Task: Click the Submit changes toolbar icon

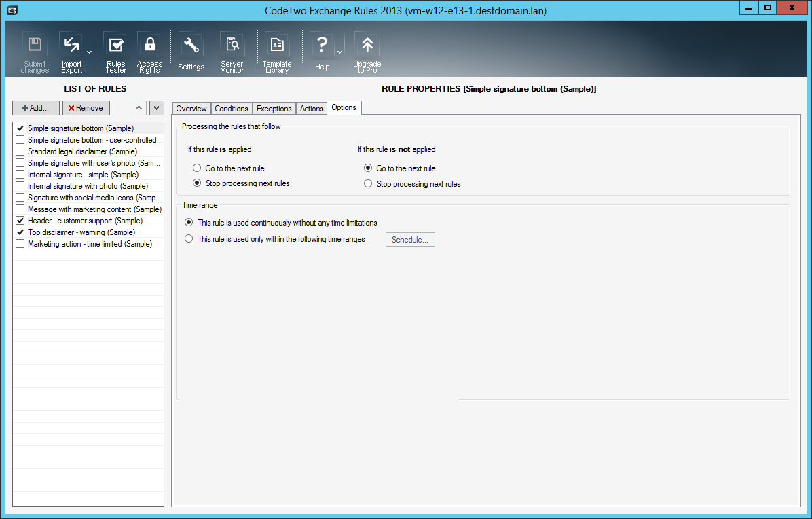Action: click(x=35, y=52)
